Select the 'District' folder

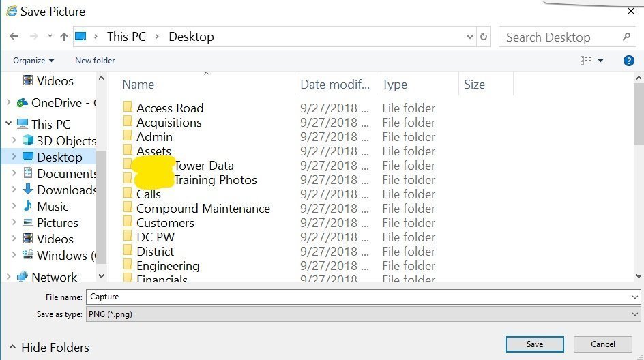pyautogui.click(x=149, y=252)
